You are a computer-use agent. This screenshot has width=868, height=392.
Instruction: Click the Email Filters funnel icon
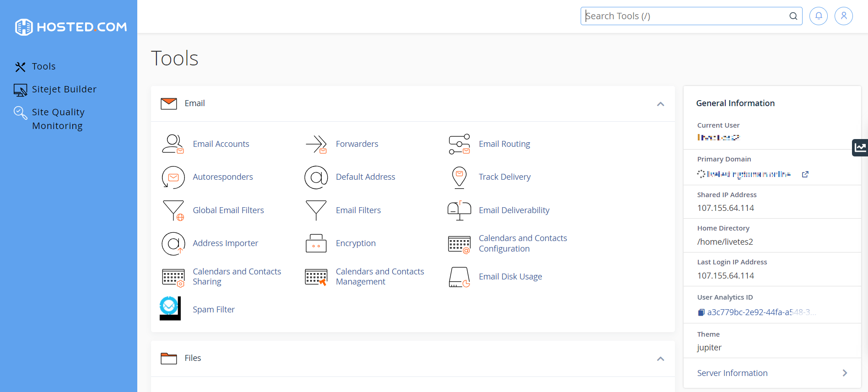click(316, 210)
